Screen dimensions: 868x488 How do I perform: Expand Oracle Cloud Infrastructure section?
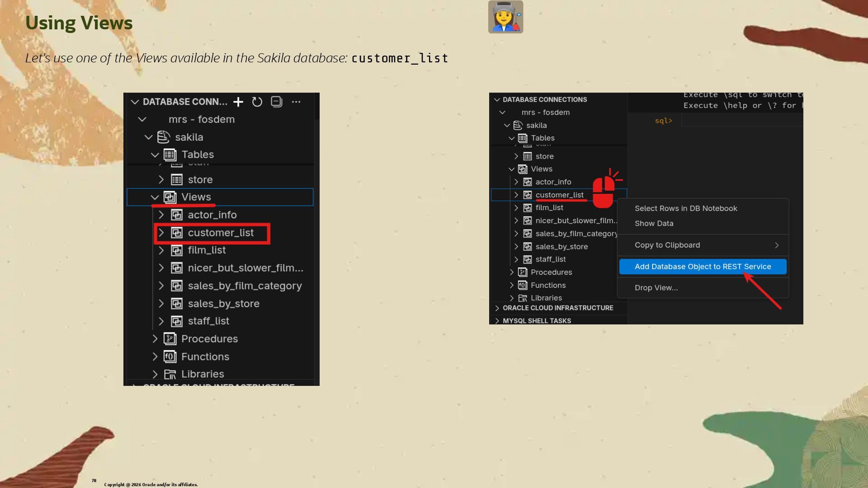(x=497, y=308)
